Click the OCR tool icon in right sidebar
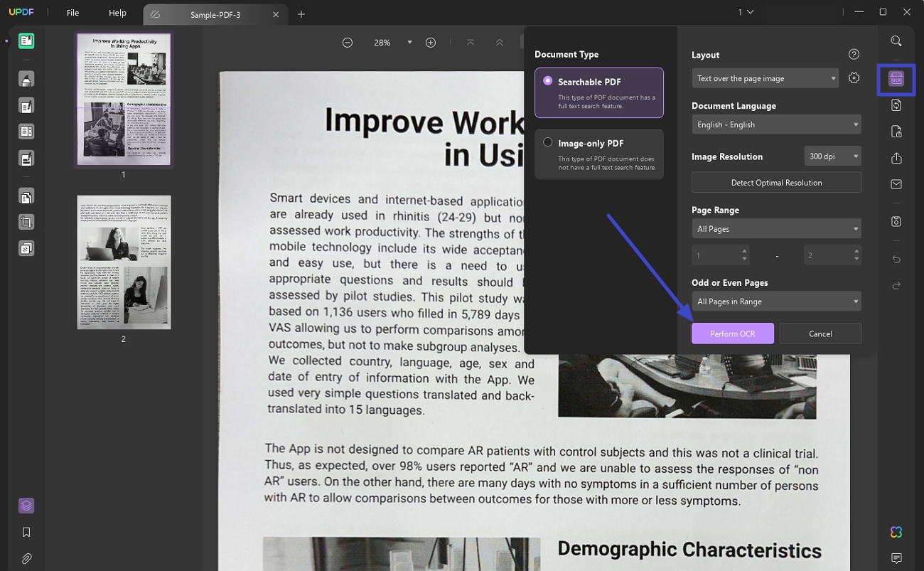Image resolution: width=924 pixels, height=571 pixels. pyautogui.click(x=896, y=78)
